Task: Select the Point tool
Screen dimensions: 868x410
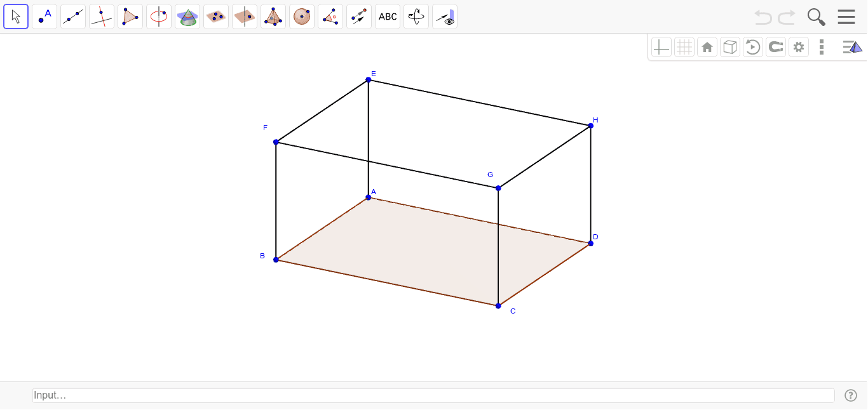Action: 44,17
